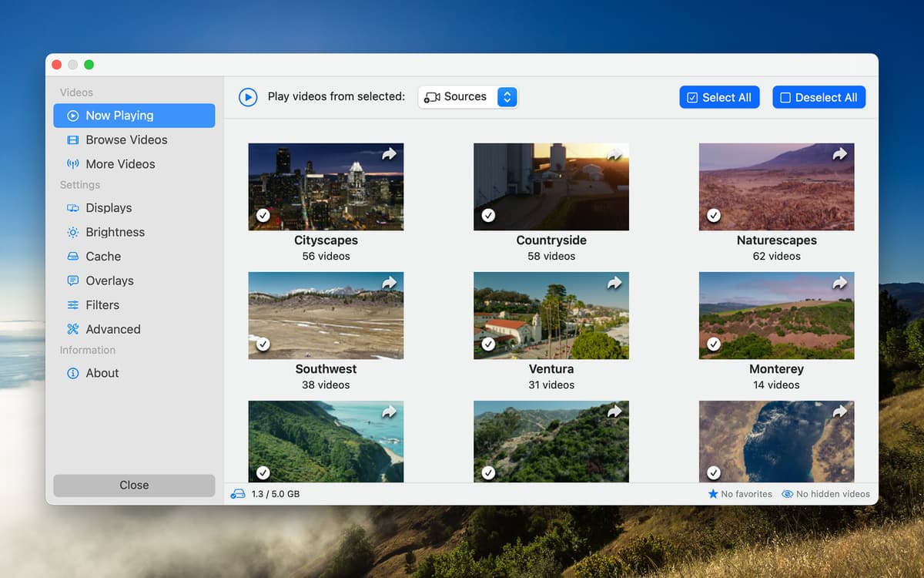The height and width of the screenshot is (578, 924).
Task: Click the share arrow on Naturescapes thumbnail
Action: pos(839,154)
